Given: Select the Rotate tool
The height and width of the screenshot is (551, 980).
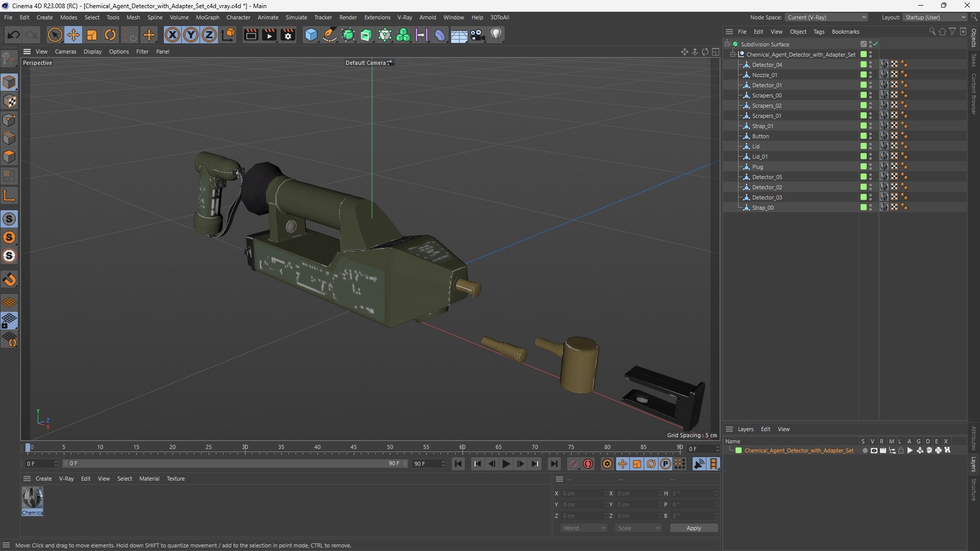Looking at the screenshot, I should pyautogui.click(x=110, y=35).
